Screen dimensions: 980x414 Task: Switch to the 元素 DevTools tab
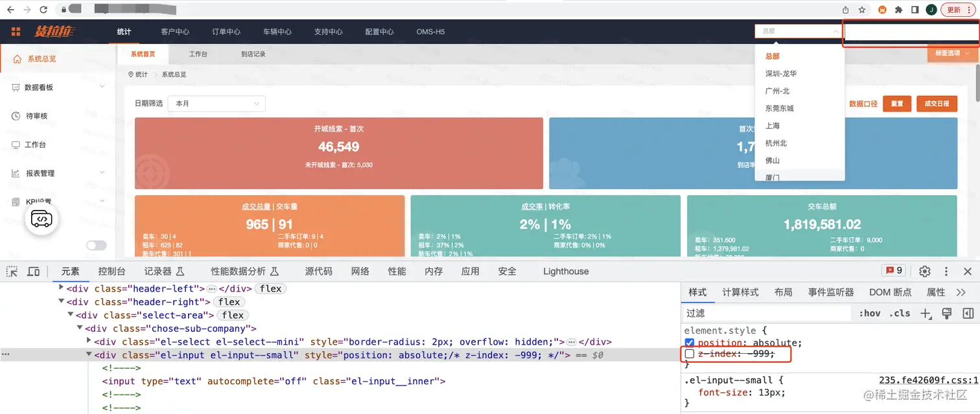click(71, 271)
